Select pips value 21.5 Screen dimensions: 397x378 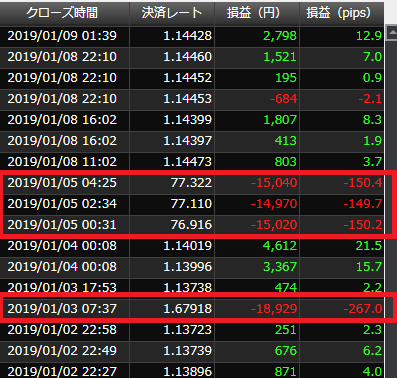tap(369, 245)
